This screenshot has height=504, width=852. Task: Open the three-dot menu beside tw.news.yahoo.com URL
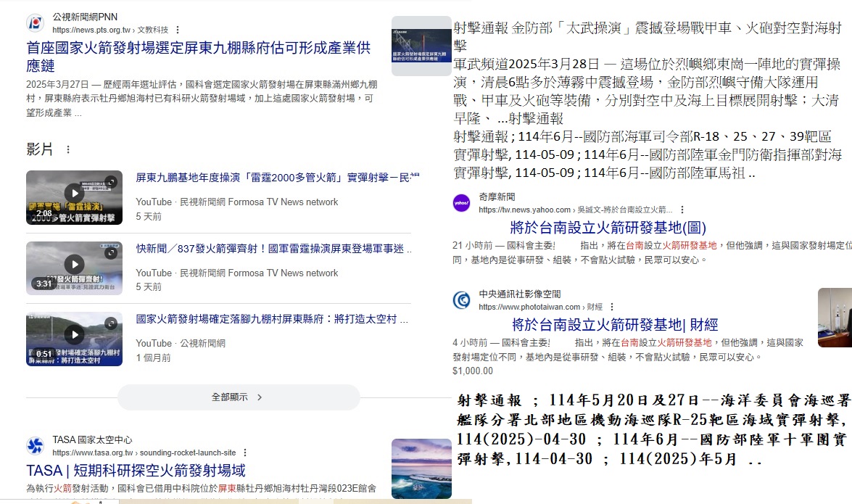682,210
